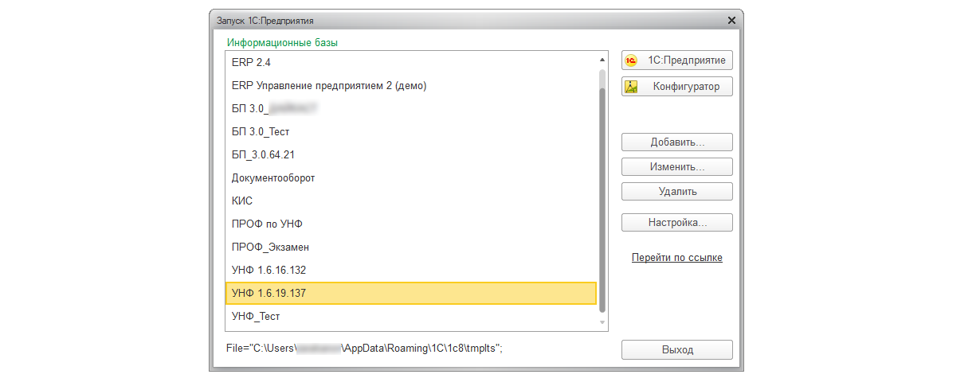Select the УНФ_Тест base
The width and height of the screenshot is (980, 378).
click(411, 316)
